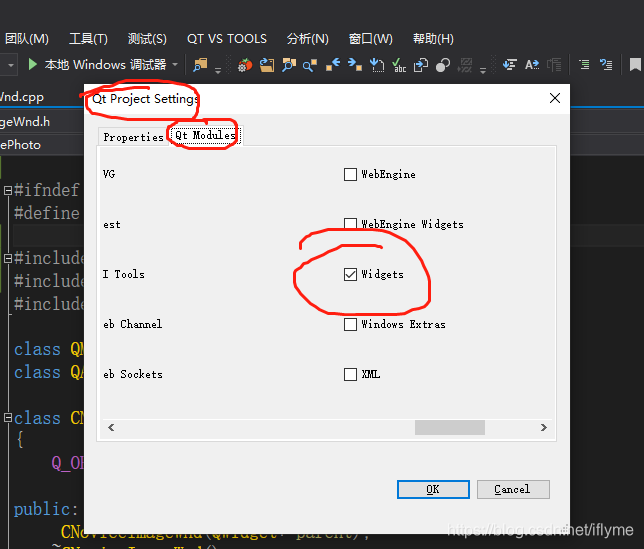Open toolbar overflow arrow before blue indent icon
The image size is (644, 549).
click(483, 71)
